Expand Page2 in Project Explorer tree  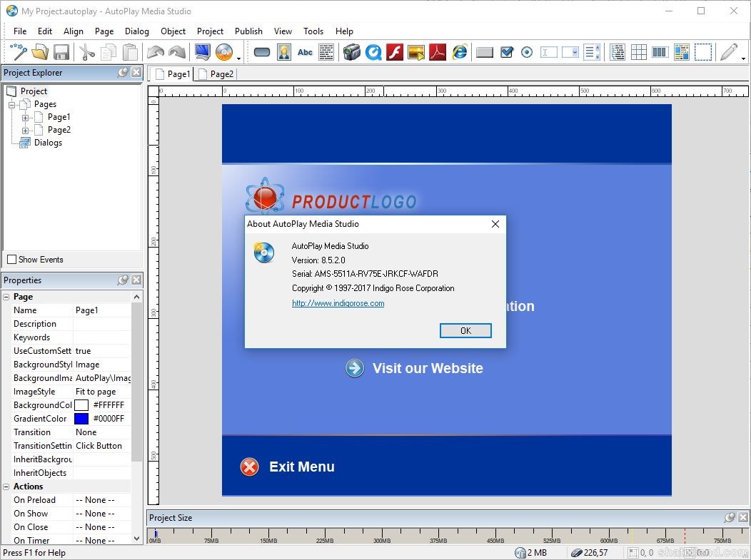point(25,130)
